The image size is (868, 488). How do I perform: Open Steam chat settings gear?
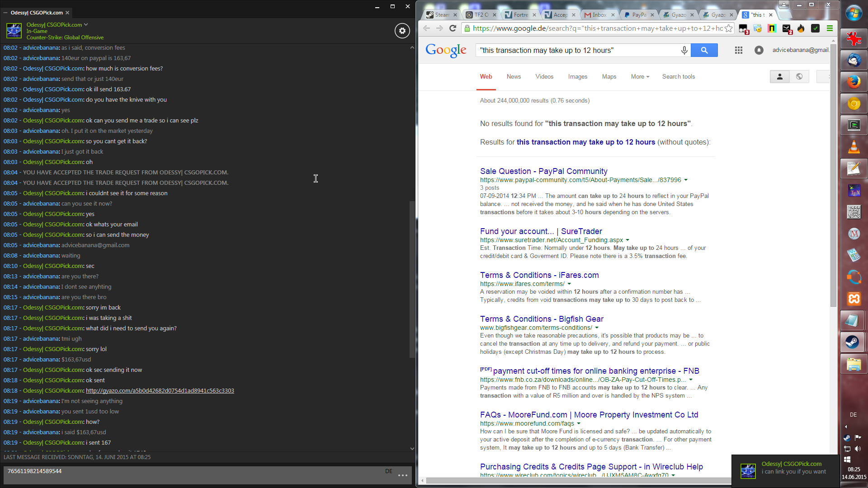coord(402,31)
